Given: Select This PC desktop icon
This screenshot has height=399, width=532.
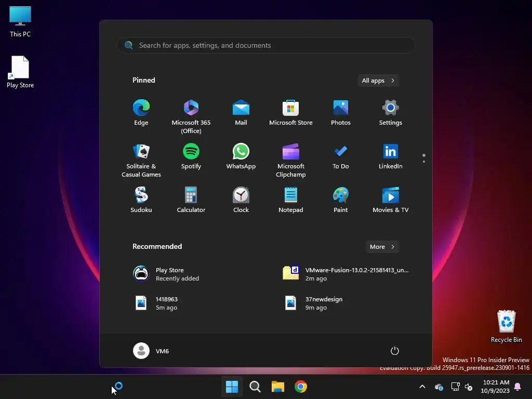Looking at the screenshot, I should pyautogui.click(x=20, y=21).
